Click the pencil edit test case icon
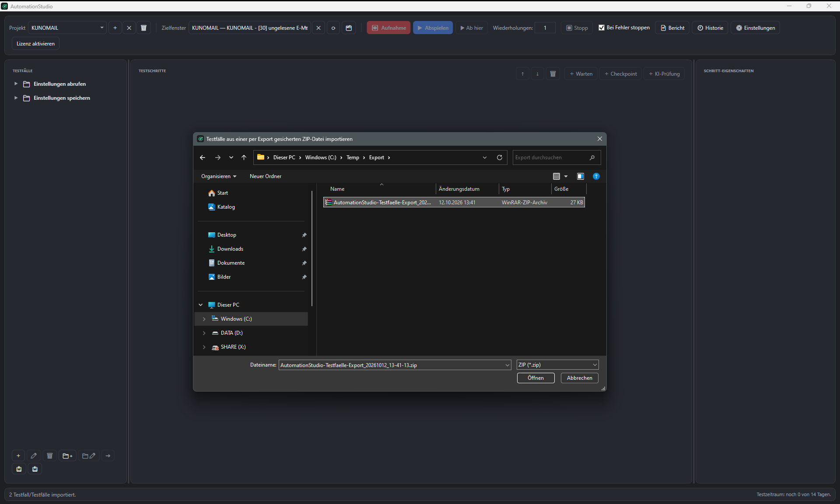This screenshot has width=840, height=504. coord(34,455)
